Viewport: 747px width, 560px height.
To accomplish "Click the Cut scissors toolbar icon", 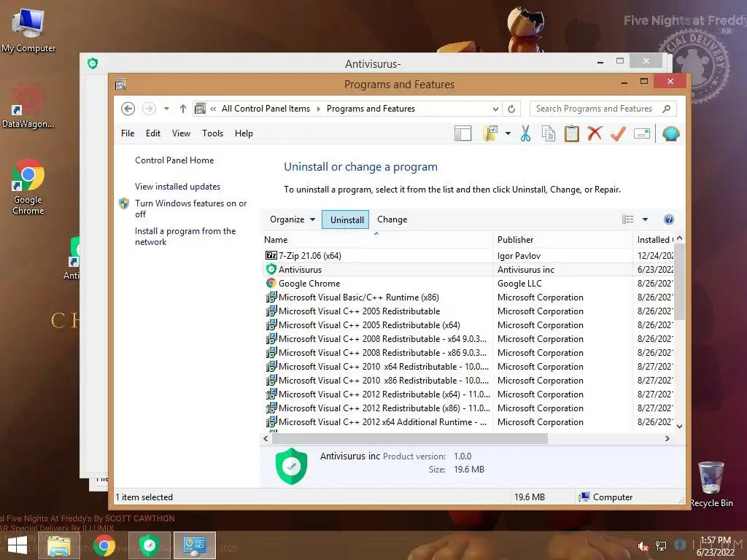I will (525, 134).
